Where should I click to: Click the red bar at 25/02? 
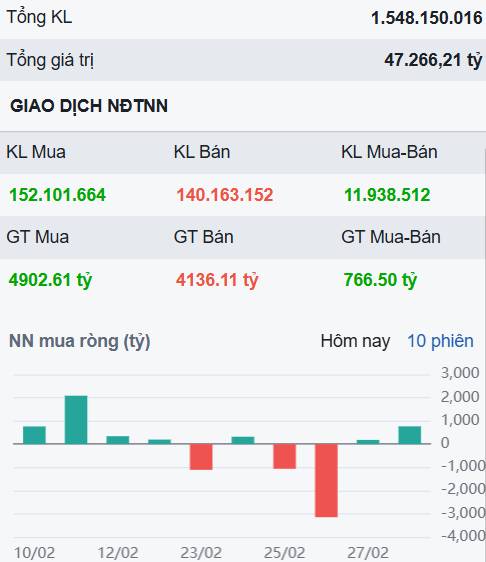[x=285, y=456]
